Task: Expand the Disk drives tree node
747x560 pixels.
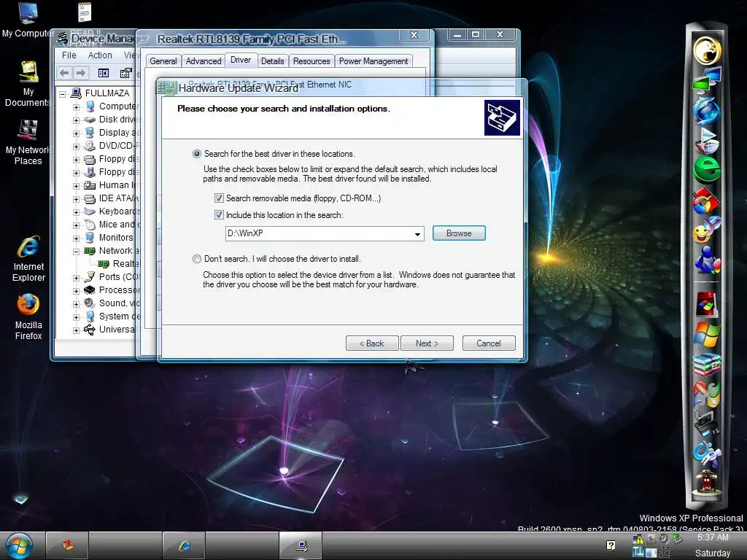Action: point(76,120)
